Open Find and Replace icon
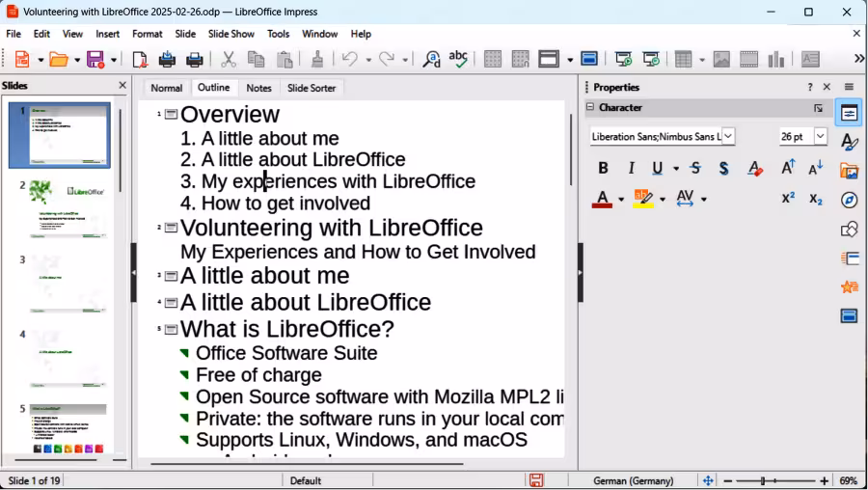 (431, 59)
